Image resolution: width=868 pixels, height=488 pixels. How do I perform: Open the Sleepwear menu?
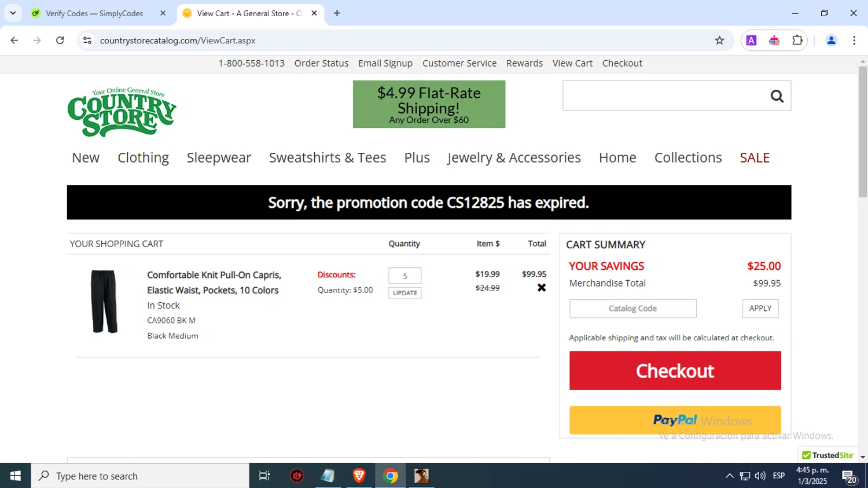pyautogui.click(x=219, y=157)
